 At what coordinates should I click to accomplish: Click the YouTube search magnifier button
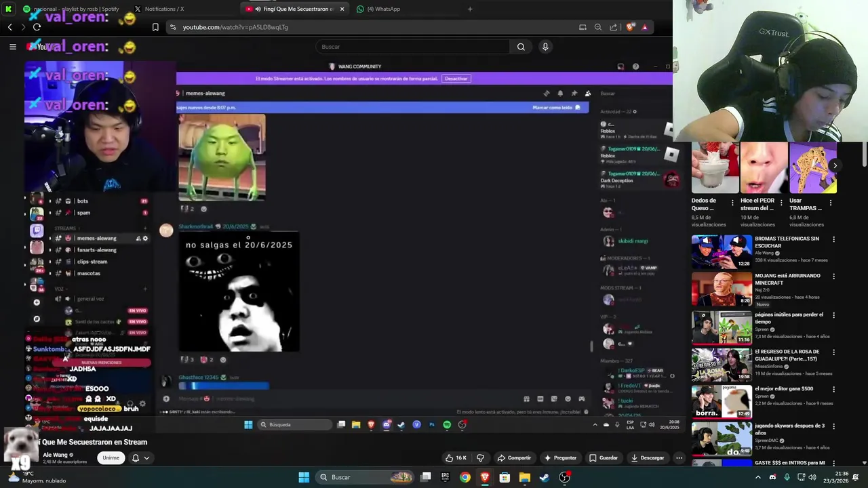click(x=521, y=47)
